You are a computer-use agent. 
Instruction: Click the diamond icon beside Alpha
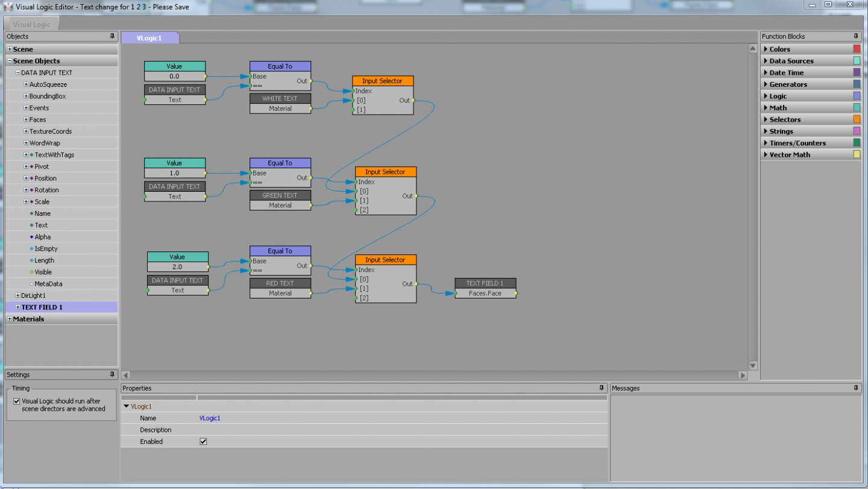point(31,237)
